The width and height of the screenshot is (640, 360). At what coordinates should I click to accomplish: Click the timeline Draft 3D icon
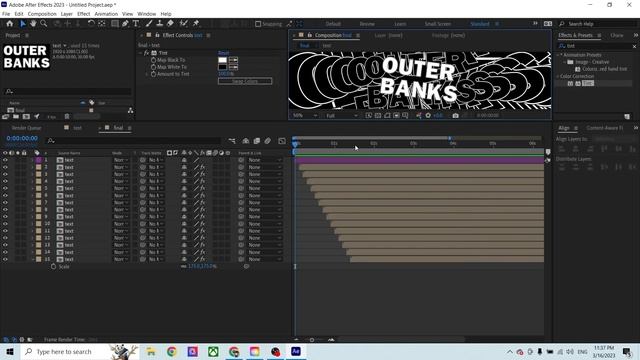tap(232, 141)
